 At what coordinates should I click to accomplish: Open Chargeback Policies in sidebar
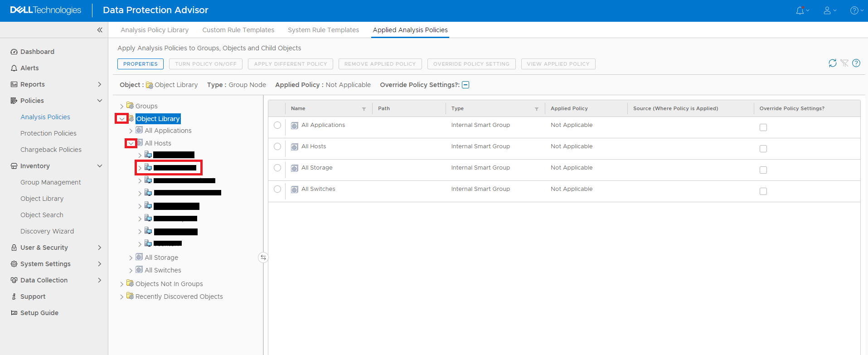51,150
